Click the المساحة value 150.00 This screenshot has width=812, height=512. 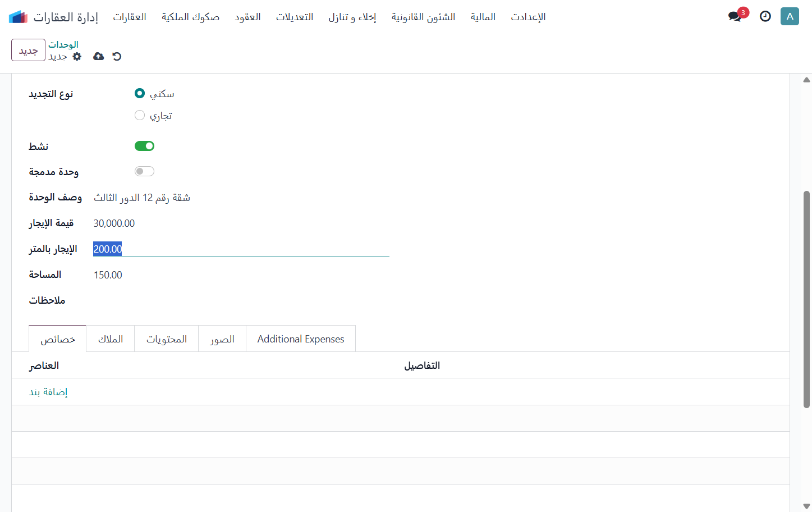tap(108, 275)
